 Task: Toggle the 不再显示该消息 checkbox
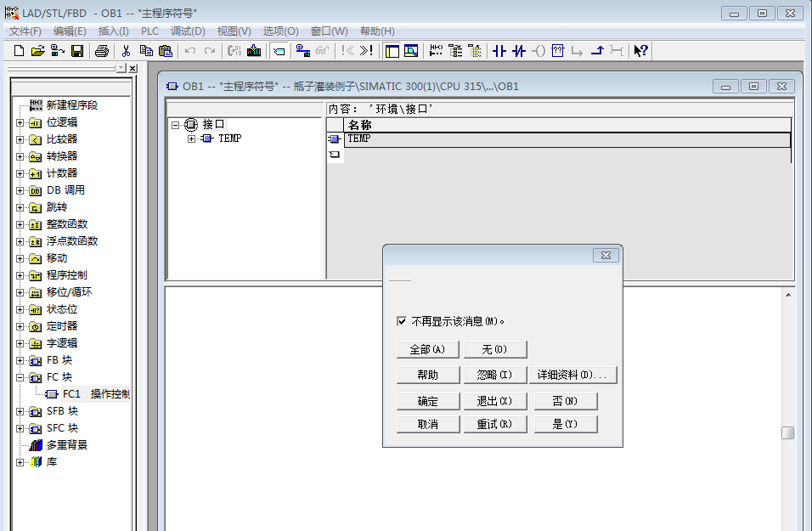click(x=402, y=322)
